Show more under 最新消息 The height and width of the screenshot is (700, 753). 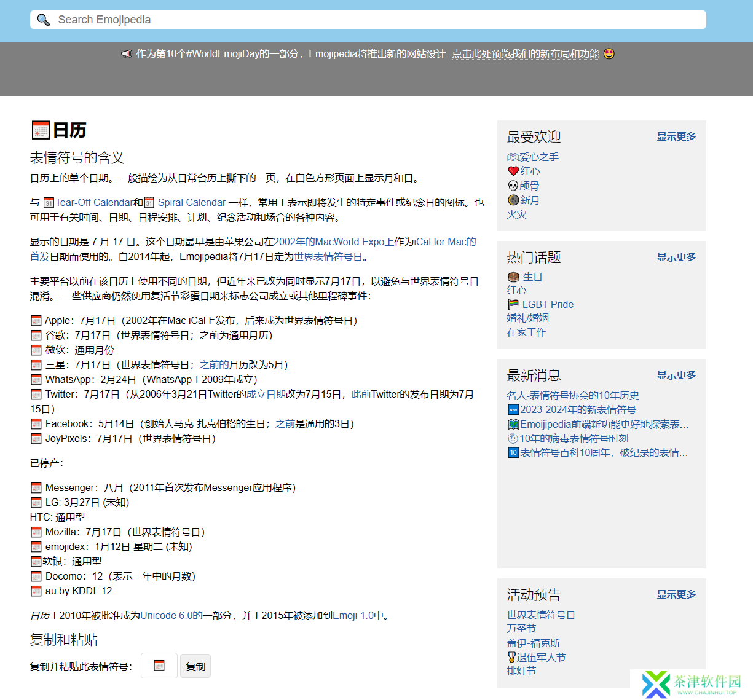(676, 375)
